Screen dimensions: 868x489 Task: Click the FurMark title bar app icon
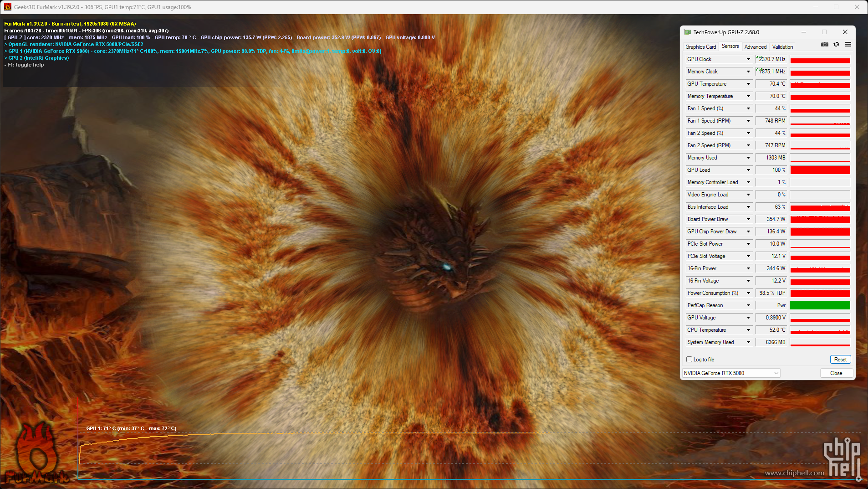point(8,7)
